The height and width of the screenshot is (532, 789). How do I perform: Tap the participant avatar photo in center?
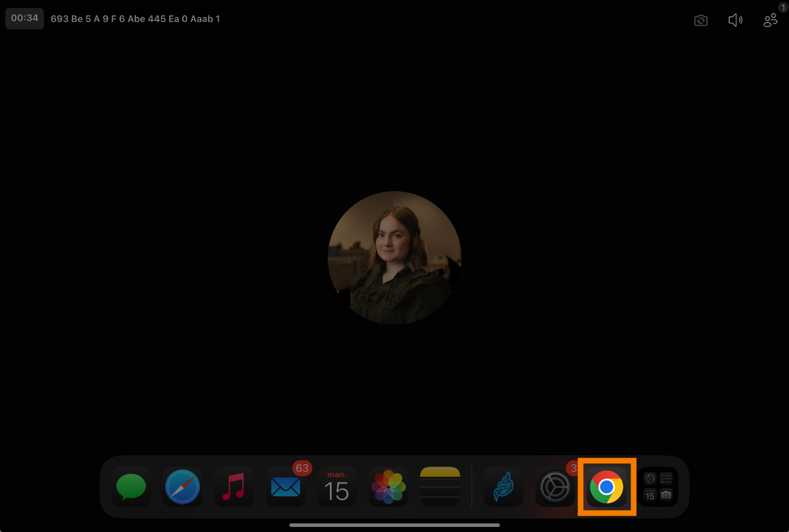[394, 258]
